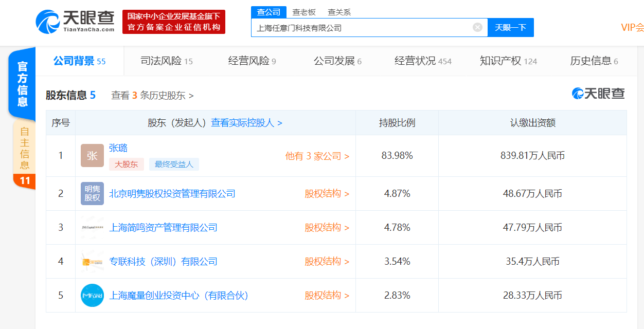The width and height of the screenshot is (644, 329).
Task: View 3 条历史股东 link
Action: 152,96
